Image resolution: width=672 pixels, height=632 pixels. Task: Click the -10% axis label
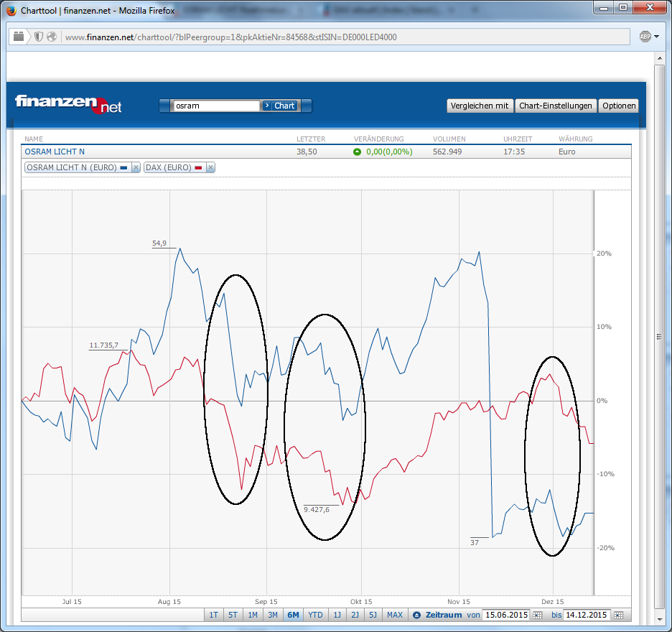(x=605, y=474)
